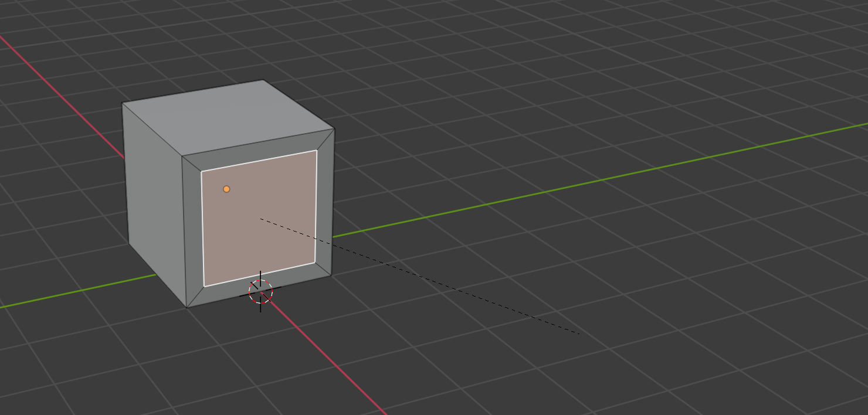Select the cube's top face

(229, 117)
